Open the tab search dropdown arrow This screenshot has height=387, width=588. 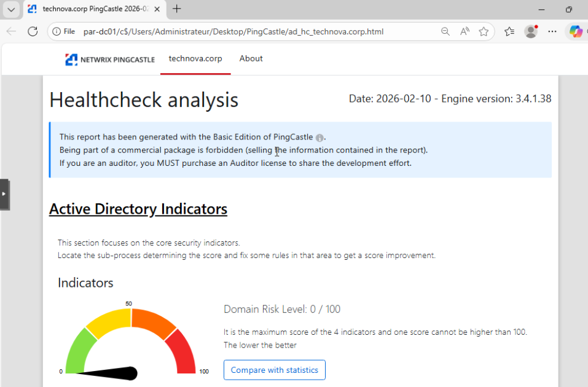click(x=10, y=9)
